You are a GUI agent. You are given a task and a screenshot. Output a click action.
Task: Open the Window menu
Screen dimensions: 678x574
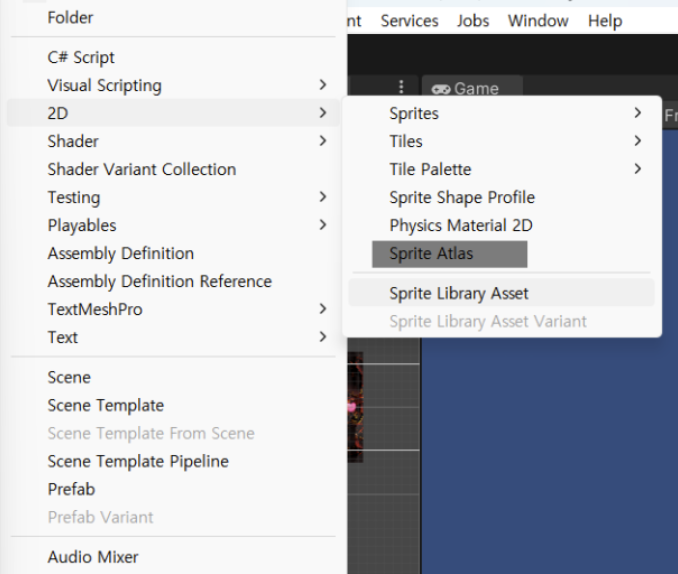(538, 21)
